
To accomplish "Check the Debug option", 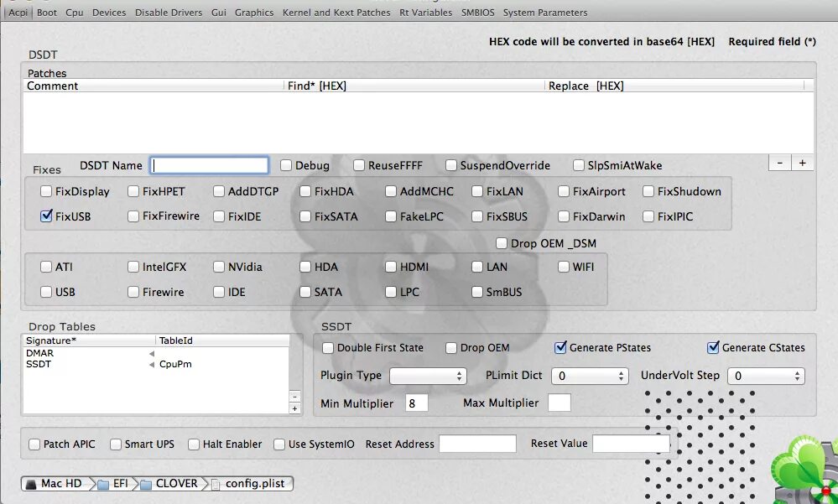I will pos(284,165).
